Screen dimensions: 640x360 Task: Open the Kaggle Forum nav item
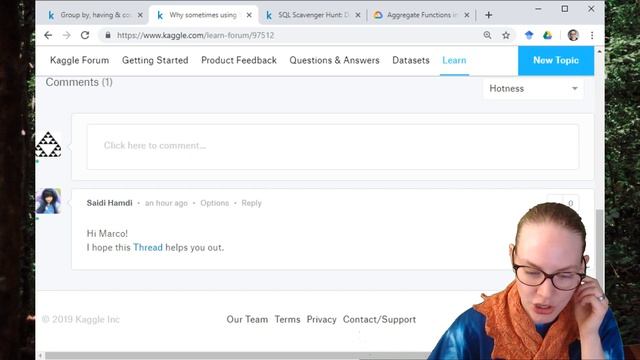pos(80,60)
